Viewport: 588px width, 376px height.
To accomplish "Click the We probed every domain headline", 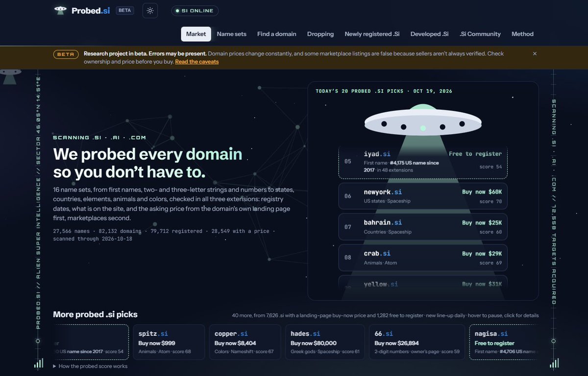I will tap(147, 163).
